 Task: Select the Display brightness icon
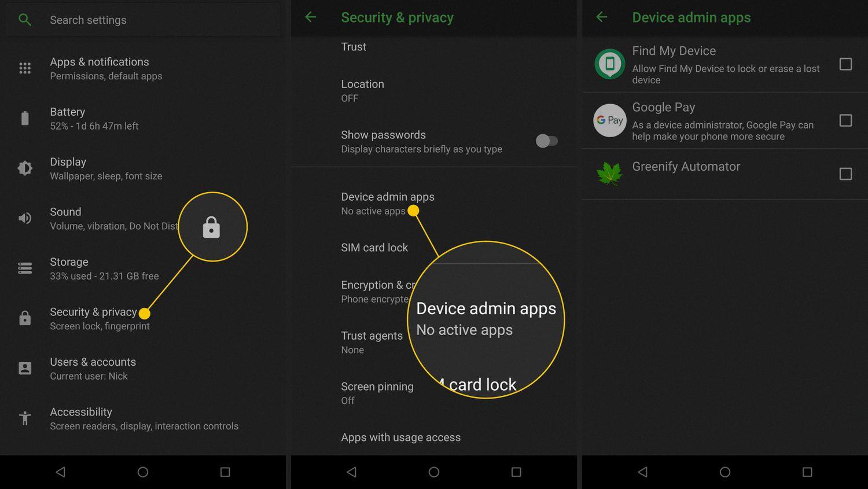[25, 168]
